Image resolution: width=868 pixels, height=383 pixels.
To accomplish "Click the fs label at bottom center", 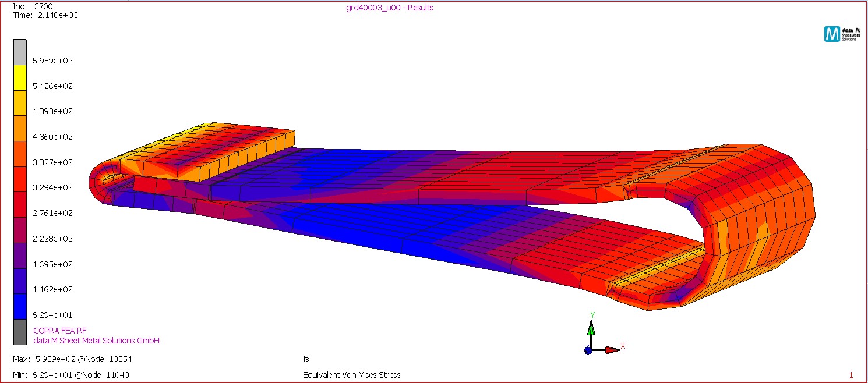I will (x=305, y=359).
